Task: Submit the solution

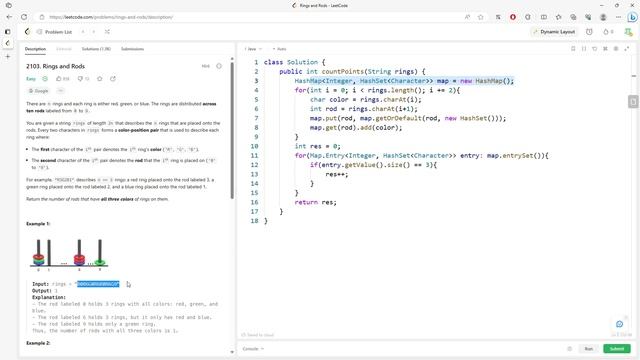Action: coord(617,349)
